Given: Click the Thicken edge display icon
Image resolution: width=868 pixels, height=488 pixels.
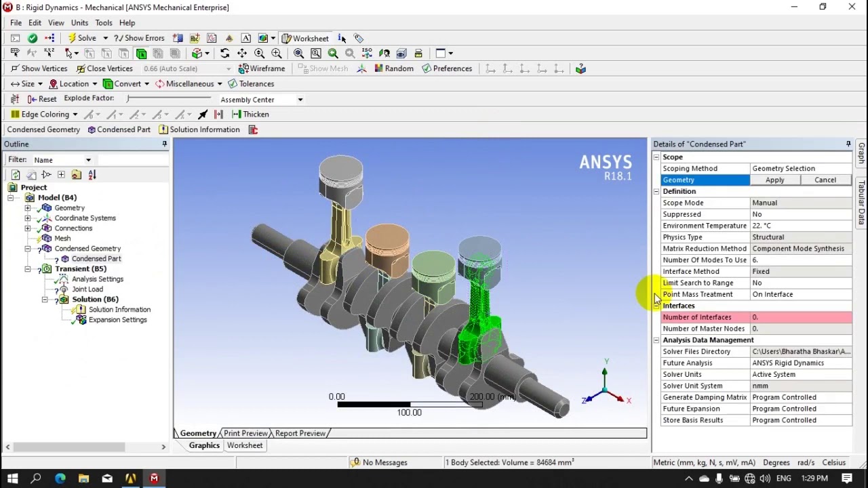Looking at the screenshot, I should click(x=237, y=115).
